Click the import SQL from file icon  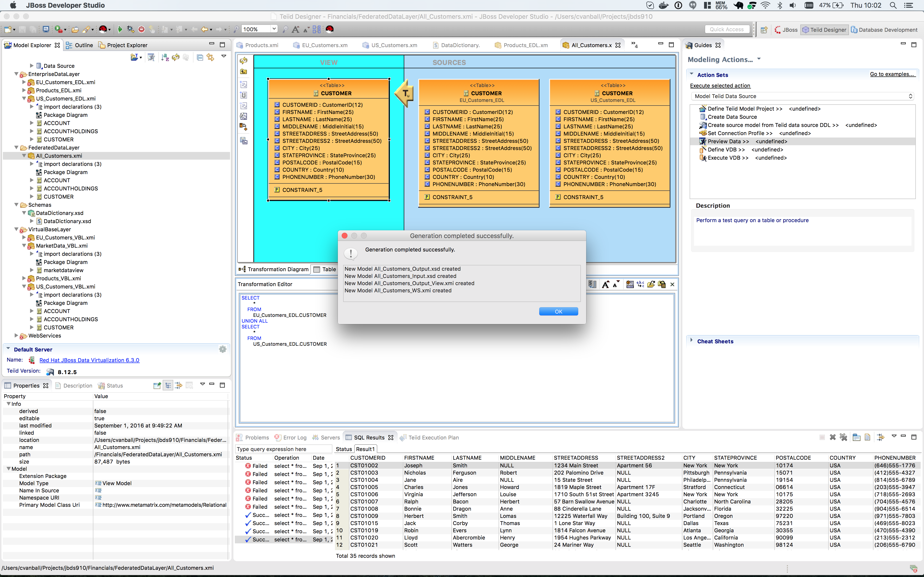coord(651,284)
